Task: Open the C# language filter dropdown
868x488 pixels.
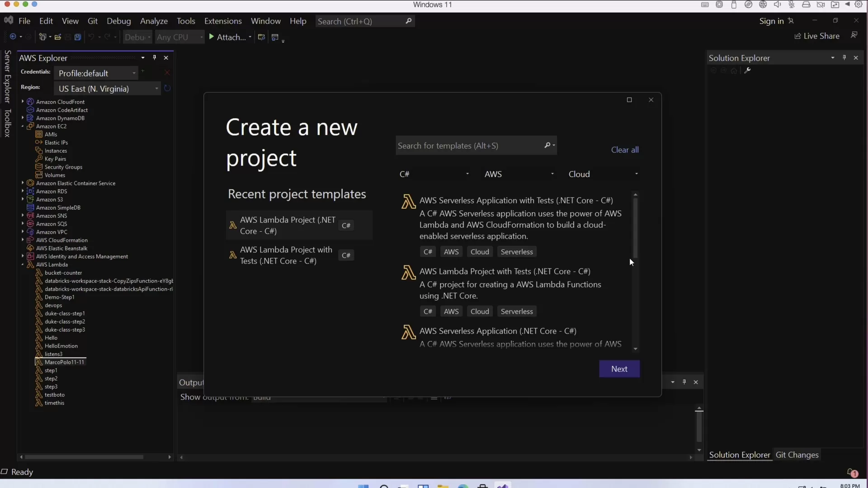Action: point(467,174)
